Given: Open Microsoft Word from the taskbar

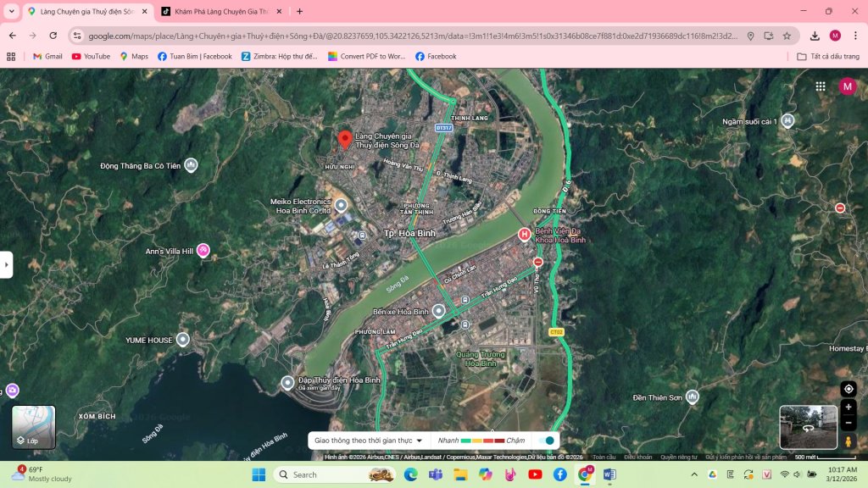Looking at the screenshot, I should [609, 474].
